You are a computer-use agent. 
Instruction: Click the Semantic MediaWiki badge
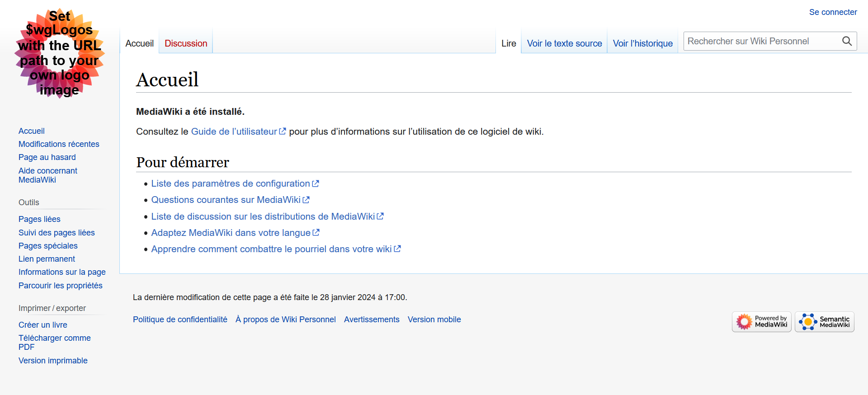tap(825, 322)
